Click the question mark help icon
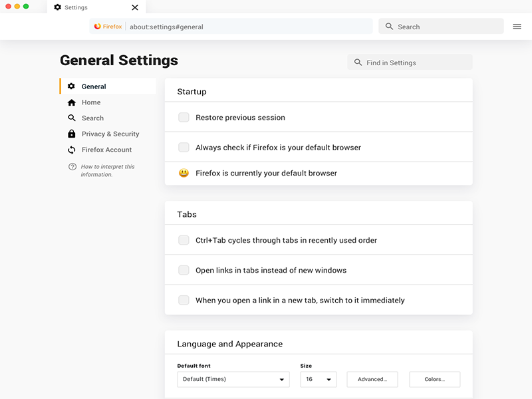 coord(72,167)
